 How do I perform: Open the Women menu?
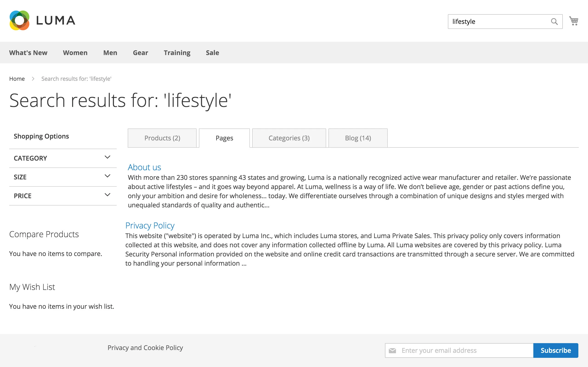(75, 53)
